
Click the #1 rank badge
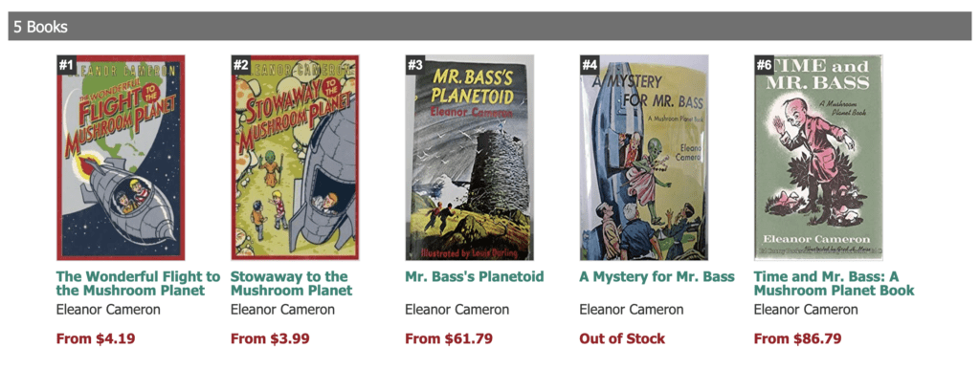tap(66, 64)
